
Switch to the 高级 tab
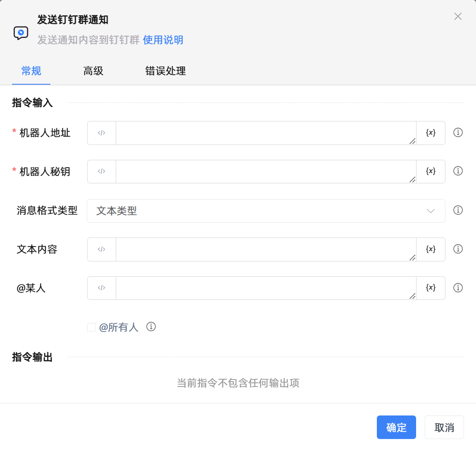(93, 71)
